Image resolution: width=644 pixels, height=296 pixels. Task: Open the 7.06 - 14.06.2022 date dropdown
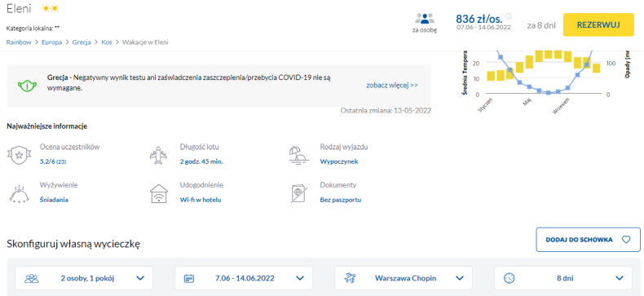[x=244, y=278]
